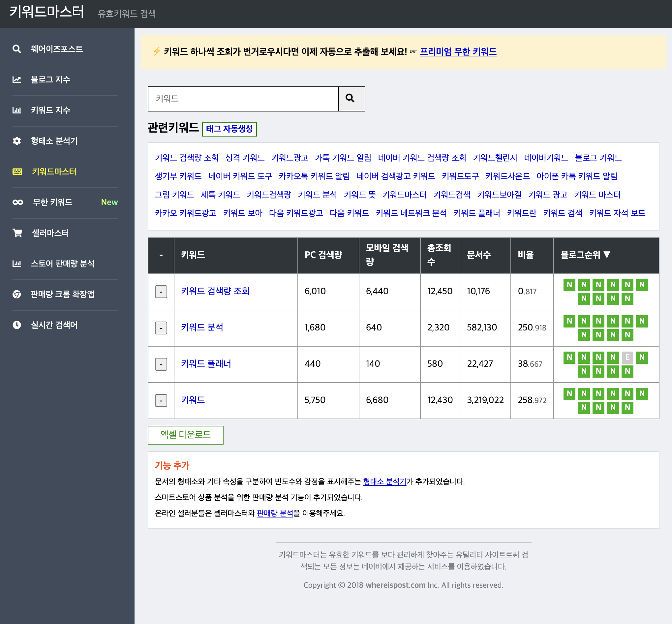Click the 비율 column header
Screen dimensions: 672x624
click(x=526, y=255)
